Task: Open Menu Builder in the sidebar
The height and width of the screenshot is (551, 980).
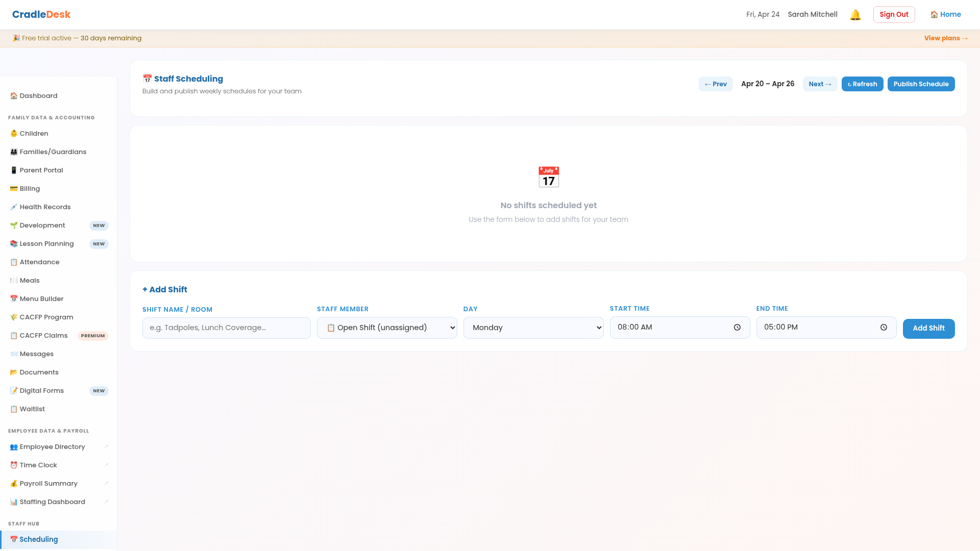Action: [x=41, y=299]
